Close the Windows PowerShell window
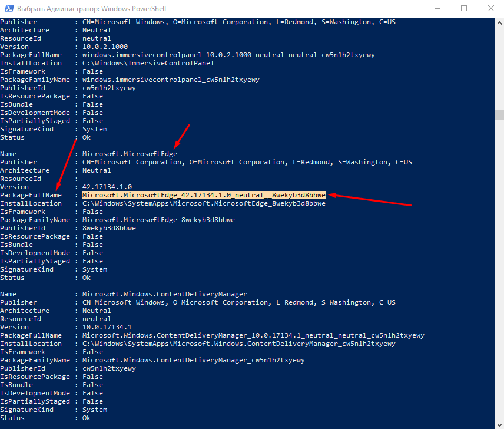This screenshot has width=504, height=429. coord(491,8)
